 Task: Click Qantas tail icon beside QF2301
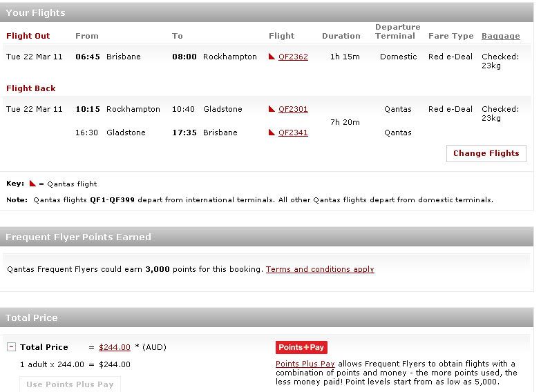pyautogui.click(x=272, y=108)
